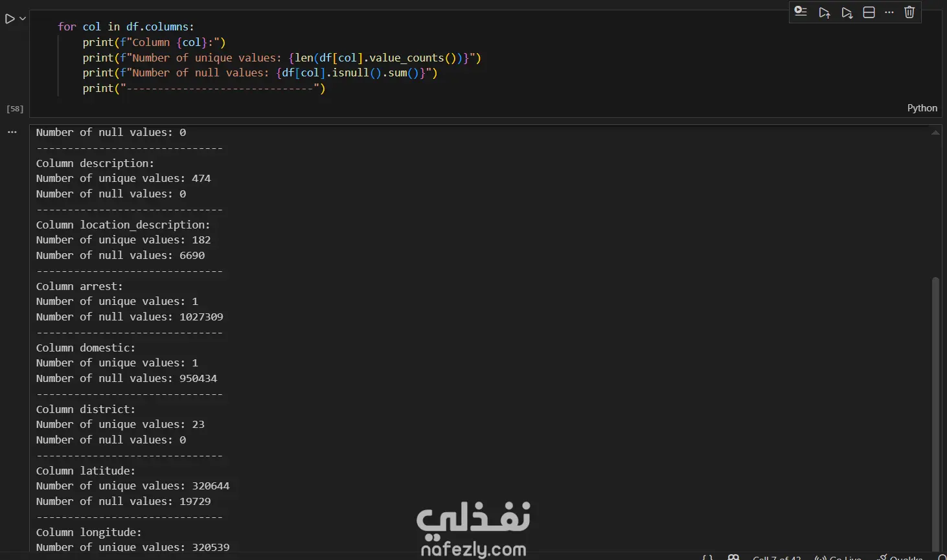Click 'Number of null values: 6690' in the output

(x=120, y=256)
